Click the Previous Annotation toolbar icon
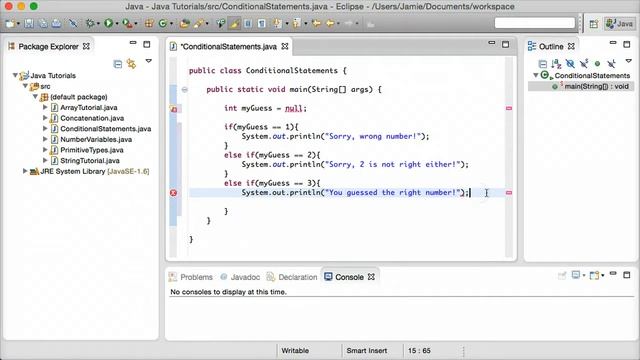 click(296, 24)
